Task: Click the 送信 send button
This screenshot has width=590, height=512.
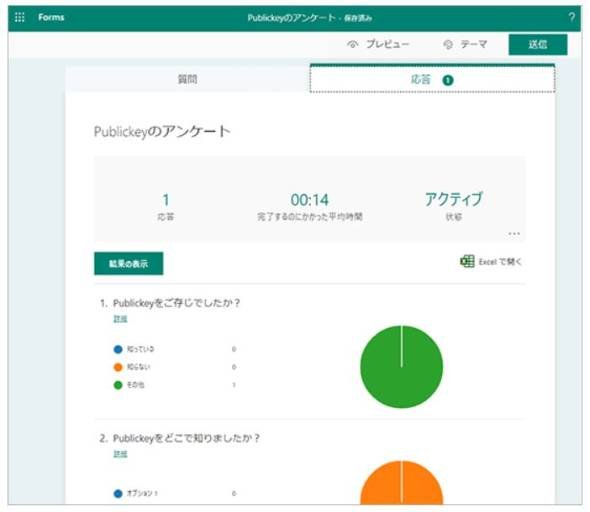Action: [x=538, y=44]
